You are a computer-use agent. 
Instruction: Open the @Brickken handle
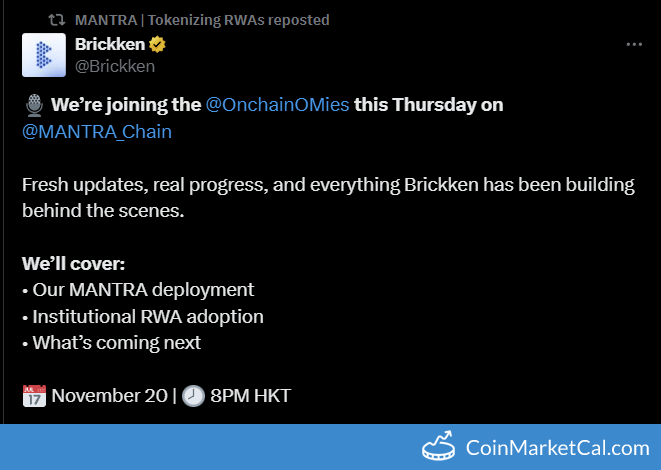(114, 66)
